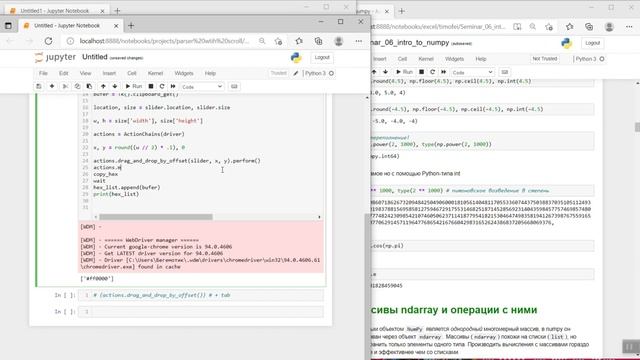
Task: Open Widgets menu in Untitled notebook
Action: pos(184,73)
